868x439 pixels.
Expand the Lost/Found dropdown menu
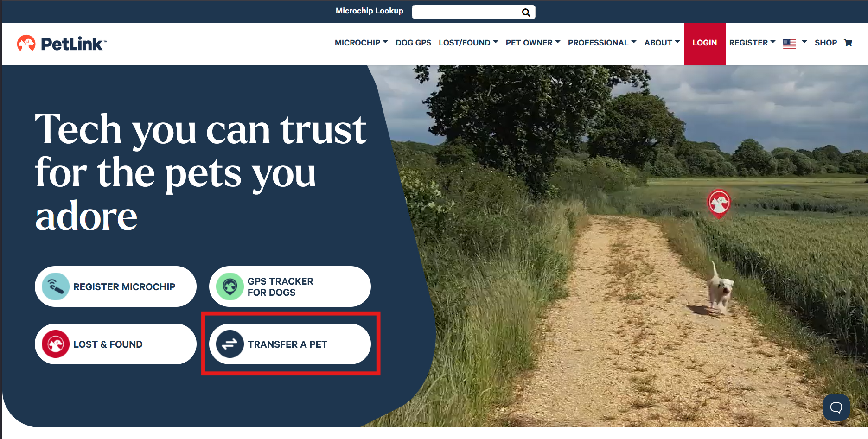tap(468, 43)
